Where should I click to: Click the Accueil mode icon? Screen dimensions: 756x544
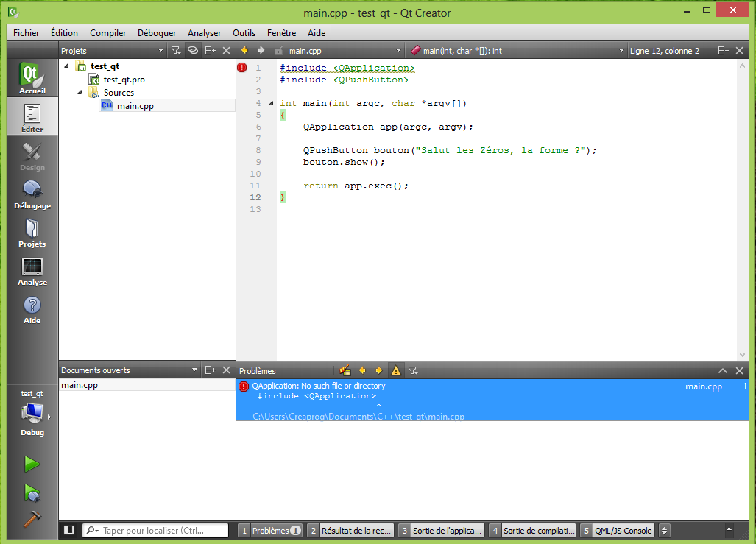coord(32,77)
